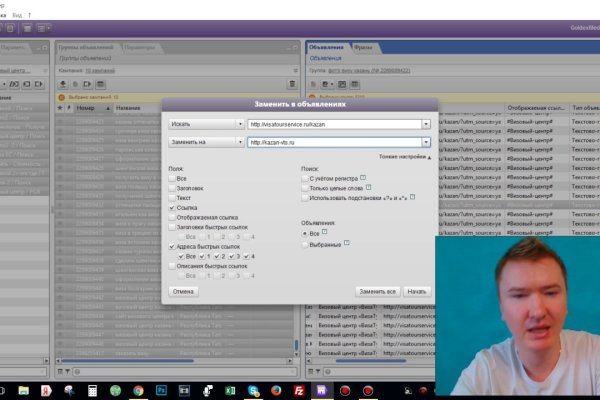Viewport: 600px width, 400px height.
Task: Open FileZilla from the taskbar
Action: point(299,389)
